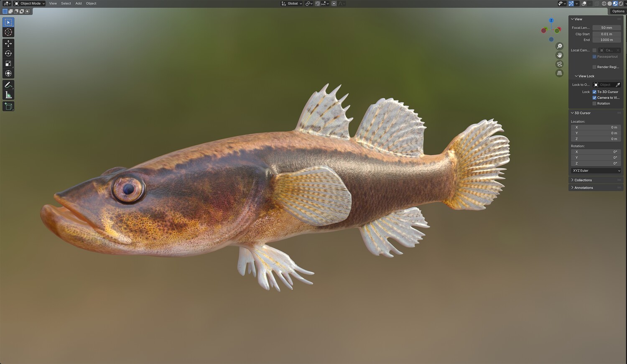Activate the Scale tool

[8, 64]
